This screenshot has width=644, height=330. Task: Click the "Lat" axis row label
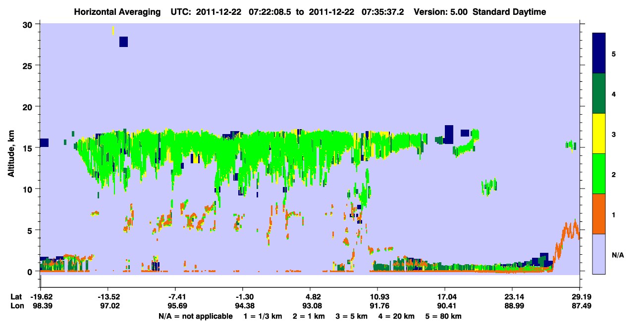17,297
